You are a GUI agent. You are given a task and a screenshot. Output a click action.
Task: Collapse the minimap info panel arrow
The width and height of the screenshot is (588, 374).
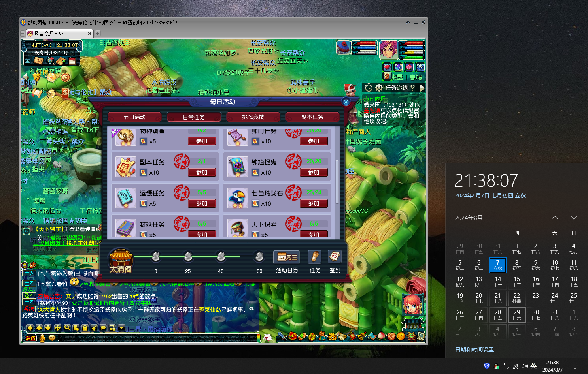(27, 61)
